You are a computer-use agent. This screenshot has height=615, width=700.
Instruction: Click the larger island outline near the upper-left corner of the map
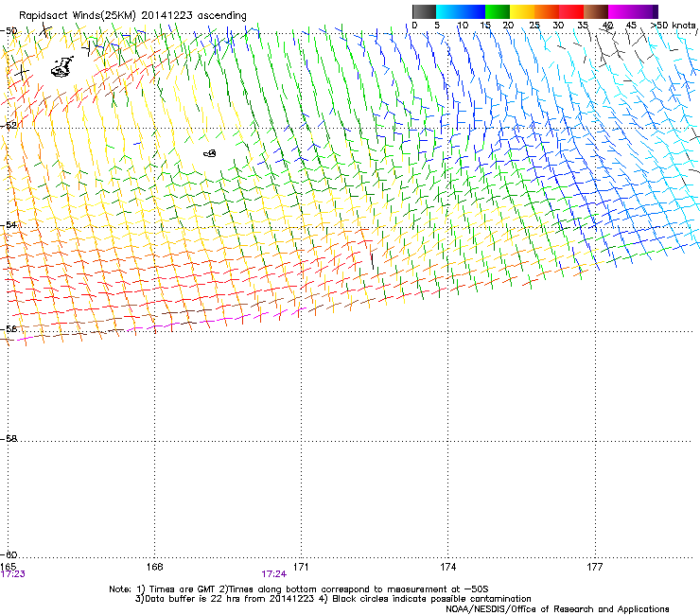pos(62,67)
